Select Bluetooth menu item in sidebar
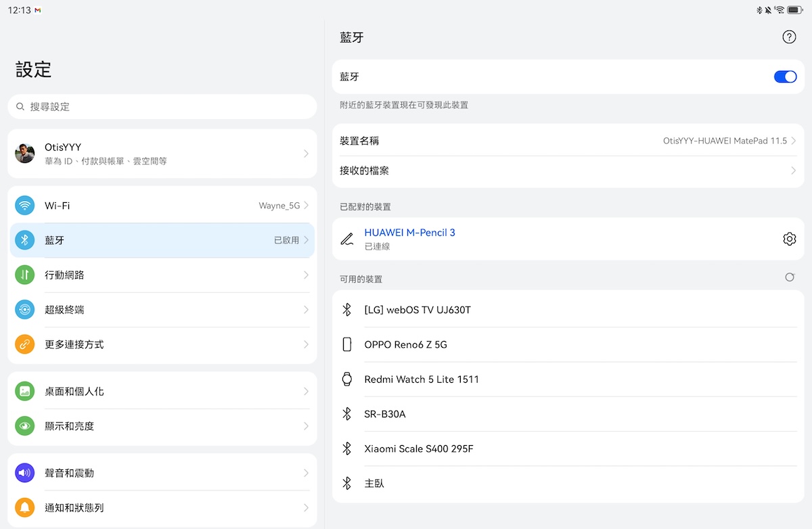Image resolution: width=812 pixels, height=529 pixels. [162, 240]
